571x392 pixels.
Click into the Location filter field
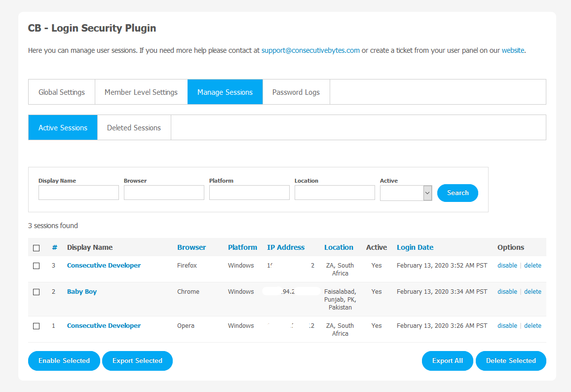(335, 193)
